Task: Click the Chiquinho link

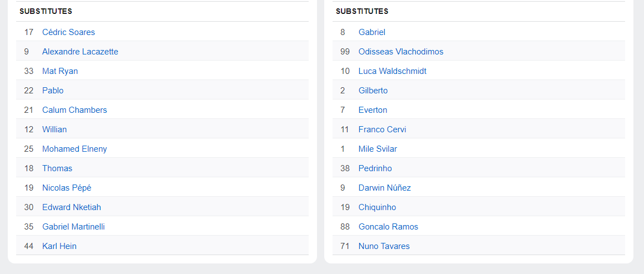Action: [377, 207]
